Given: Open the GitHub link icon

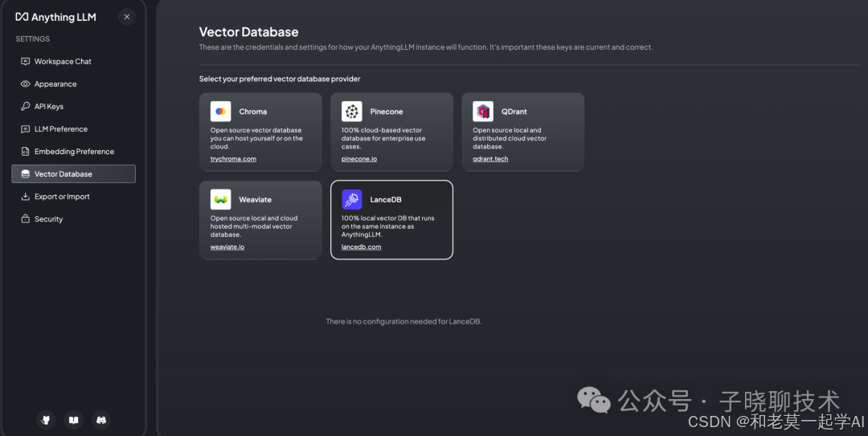Looking at the screenshot, I should [x=46, y=420].
